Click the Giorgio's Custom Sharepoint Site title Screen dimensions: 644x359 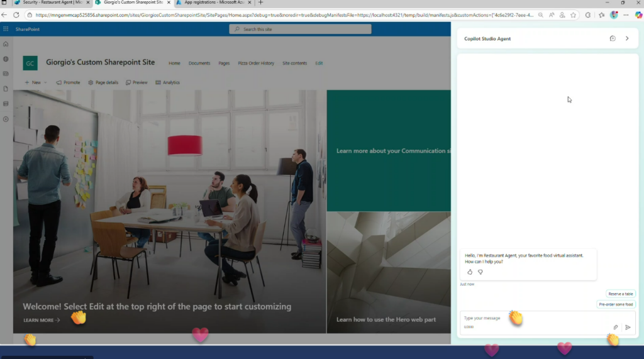(100, 62)
